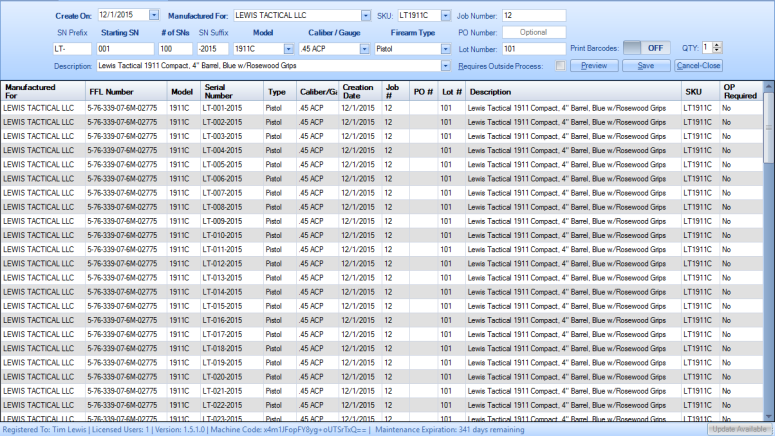
Task: Click the Version: 1.5.1.0 status text
Action: coord(180,430)
